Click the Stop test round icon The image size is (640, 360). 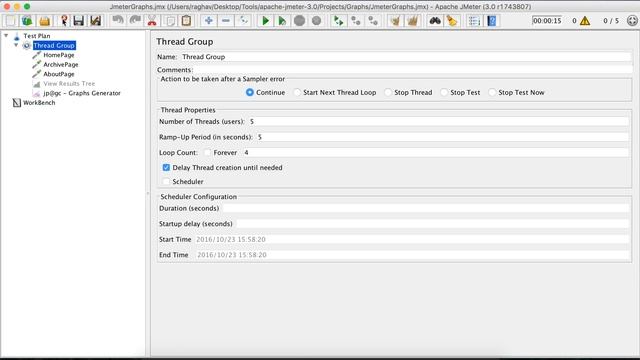(x=299, y=21)
